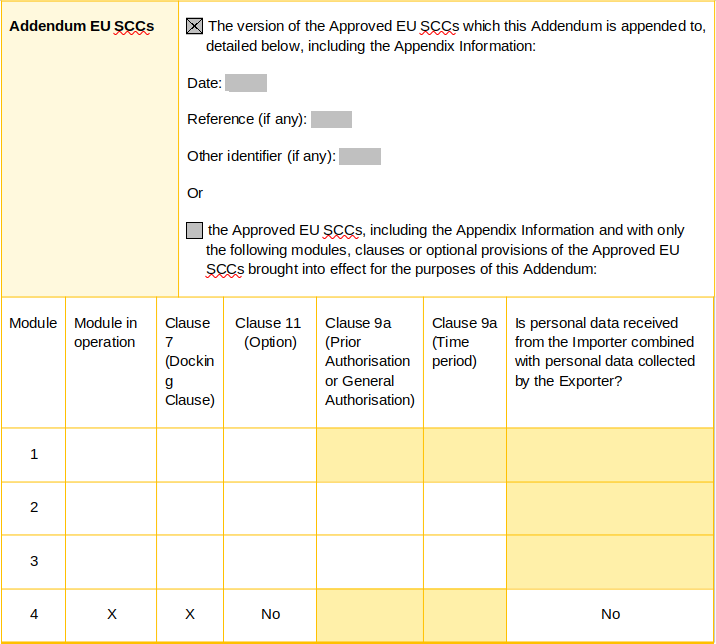This screenshot has width=716, height=644.
Task: Click the Module 3 Clause 9a Time period cell
Action: click(465, 562)
